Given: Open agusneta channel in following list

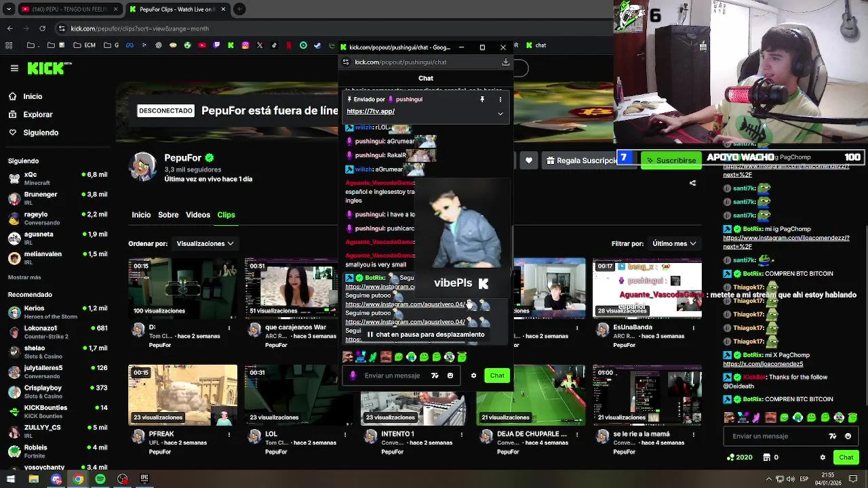Looking at the screenshot, I should [58, 238].
